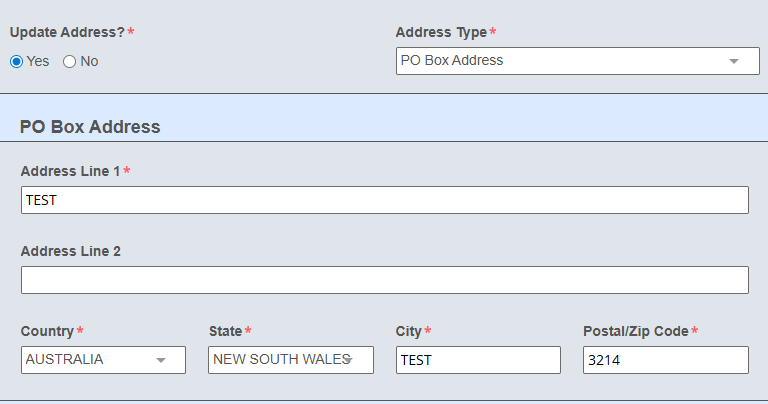
Task: Focus the empty Address Line 2 field
Action: 384,280
